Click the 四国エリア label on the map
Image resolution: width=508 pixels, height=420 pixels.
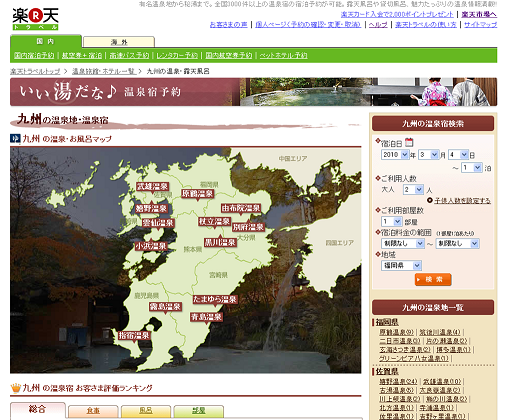340,243
